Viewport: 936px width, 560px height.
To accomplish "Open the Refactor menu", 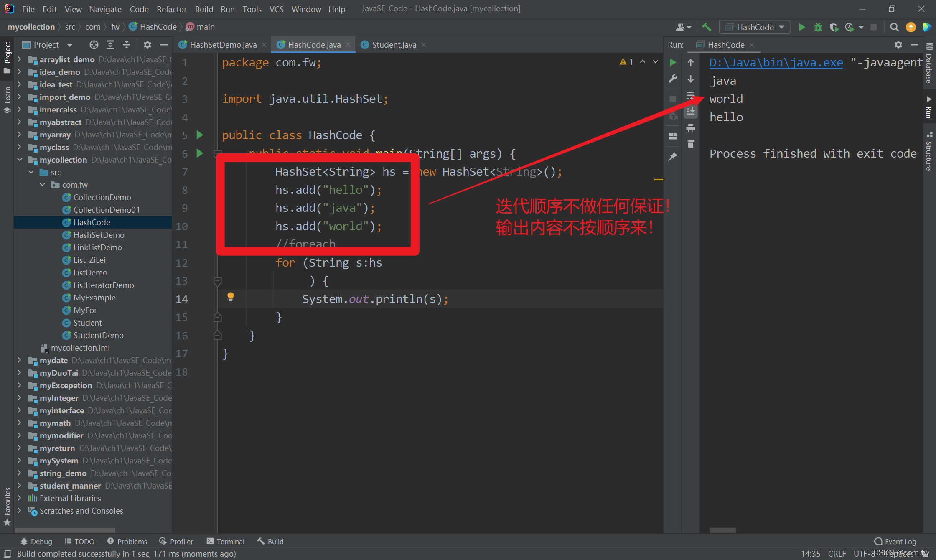I will point(171,9).
